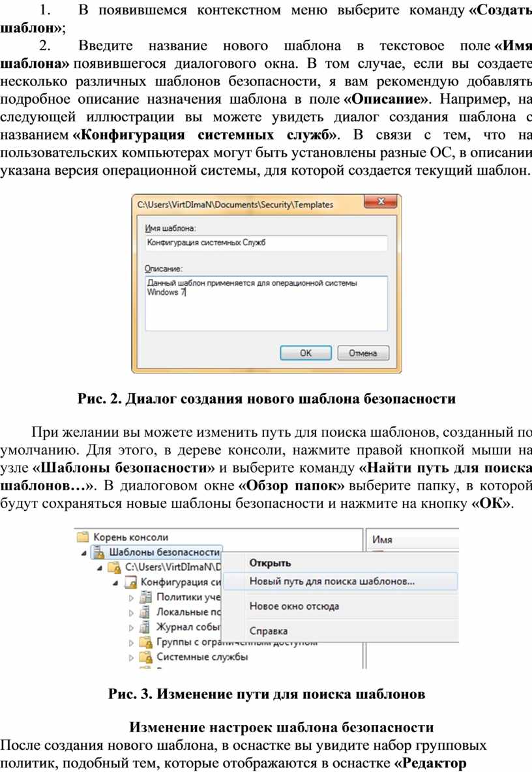Click the Имя column header

[383, 540]
